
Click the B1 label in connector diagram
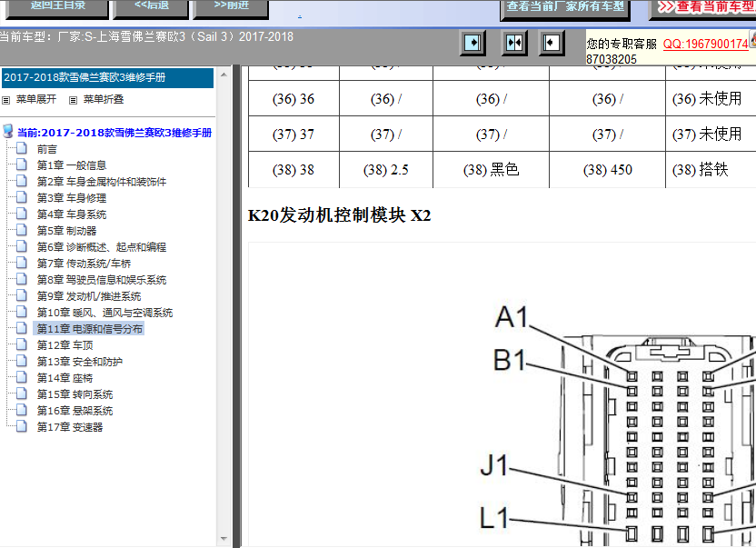(509, 360)
